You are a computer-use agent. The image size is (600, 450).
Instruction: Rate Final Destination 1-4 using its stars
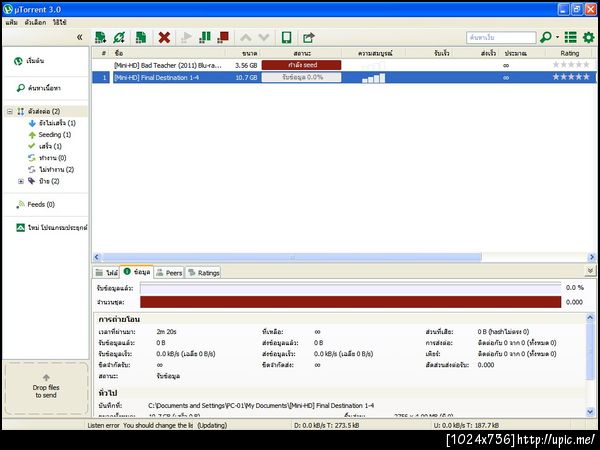pos(571,77)
